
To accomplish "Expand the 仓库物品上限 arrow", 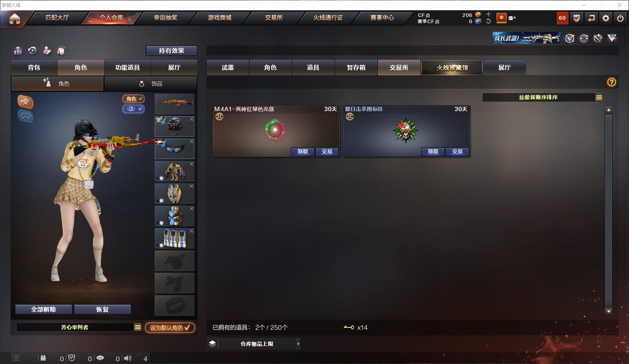I will [x=298, y=344].
